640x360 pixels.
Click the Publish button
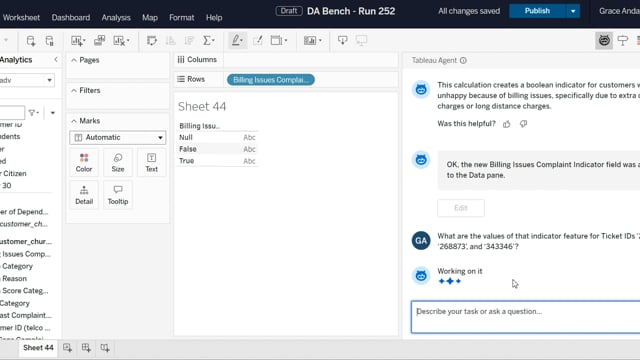coord(537,11)
